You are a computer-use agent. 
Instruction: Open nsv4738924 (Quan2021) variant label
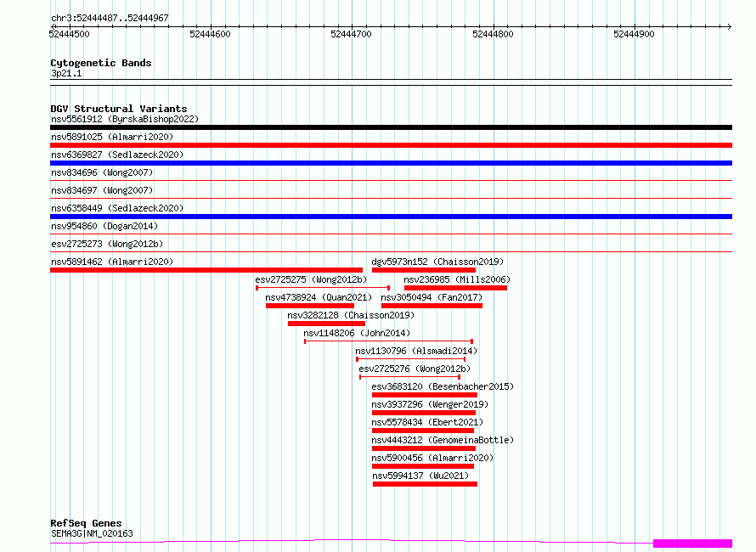(319, 297)
